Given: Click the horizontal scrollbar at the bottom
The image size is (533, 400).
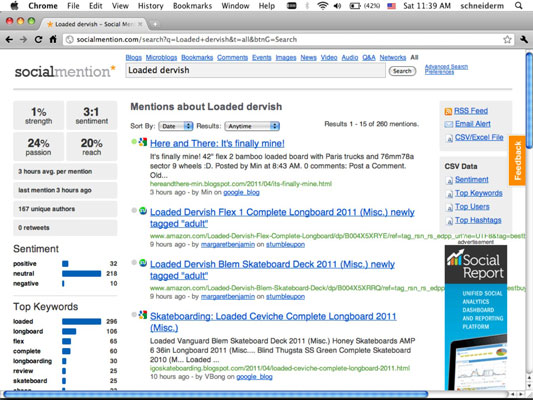Looking at the screenshot, I should click(216, 394).
